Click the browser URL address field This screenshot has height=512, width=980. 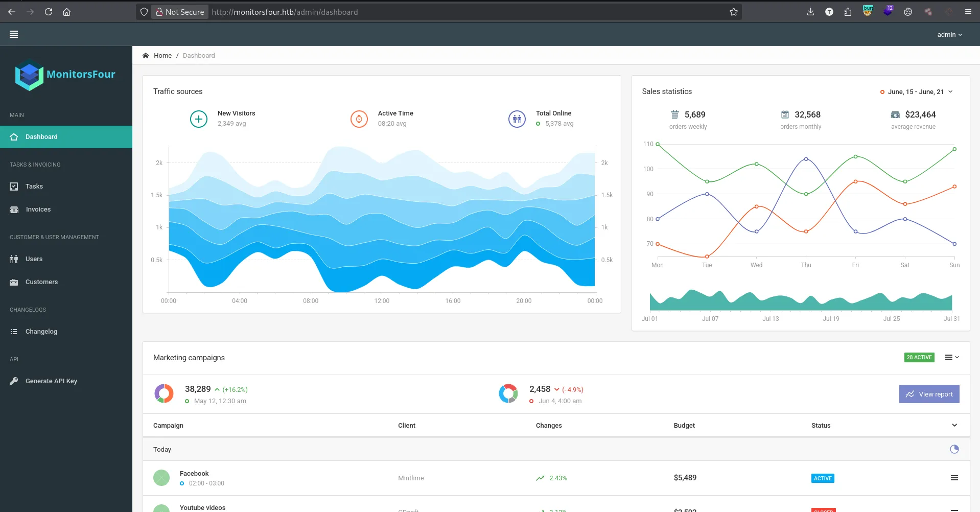460,12
